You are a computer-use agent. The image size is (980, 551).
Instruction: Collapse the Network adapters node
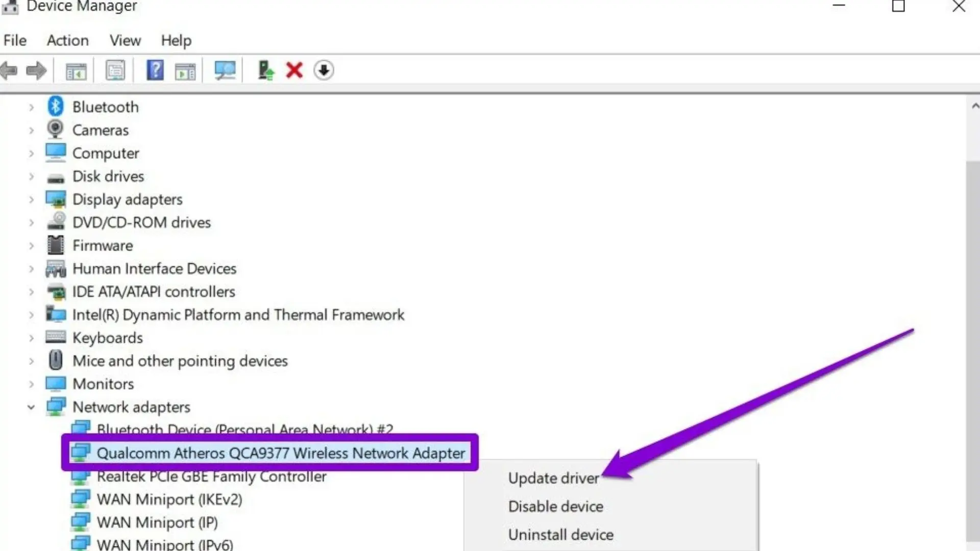pyautogui.click(x=31, y=407)
